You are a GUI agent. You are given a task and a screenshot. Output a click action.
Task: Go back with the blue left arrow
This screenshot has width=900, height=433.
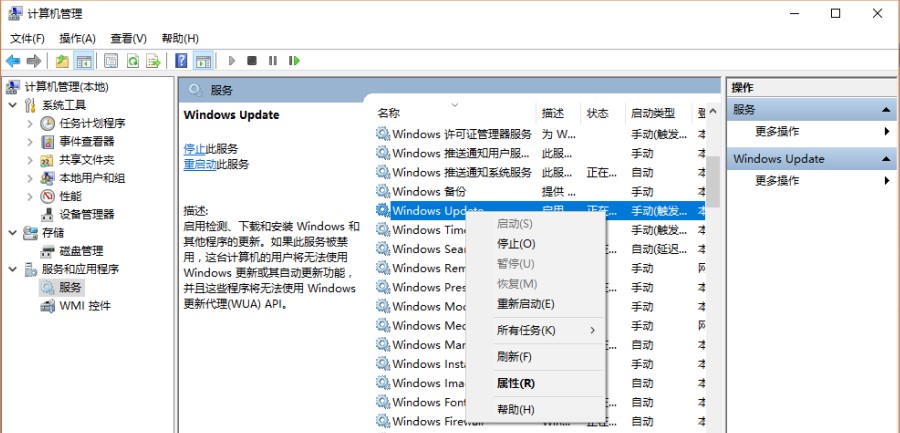pos(13,60)
